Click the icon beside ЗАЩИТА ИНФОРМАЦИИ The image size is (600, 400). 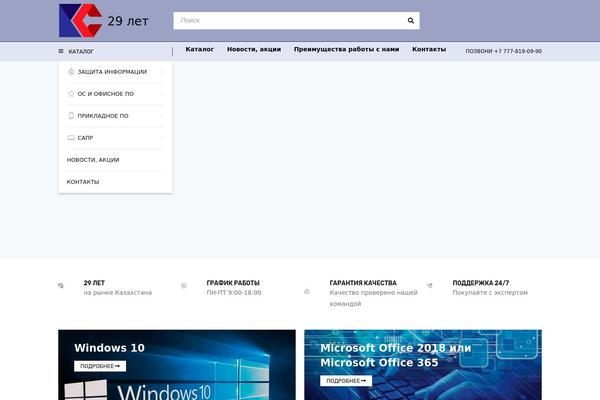tap(71, 72)
